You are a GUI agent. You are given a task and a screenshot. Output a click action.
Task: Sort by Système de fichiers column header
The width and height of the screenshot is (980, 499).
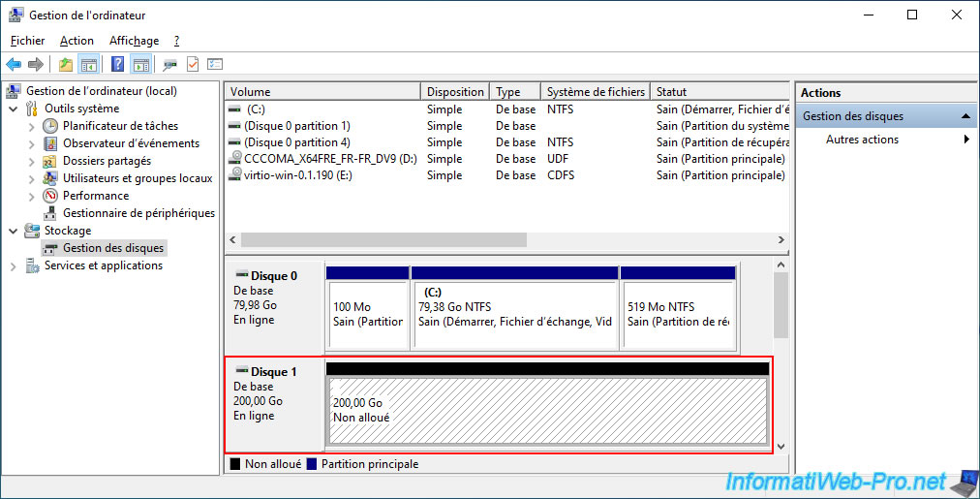596,91
